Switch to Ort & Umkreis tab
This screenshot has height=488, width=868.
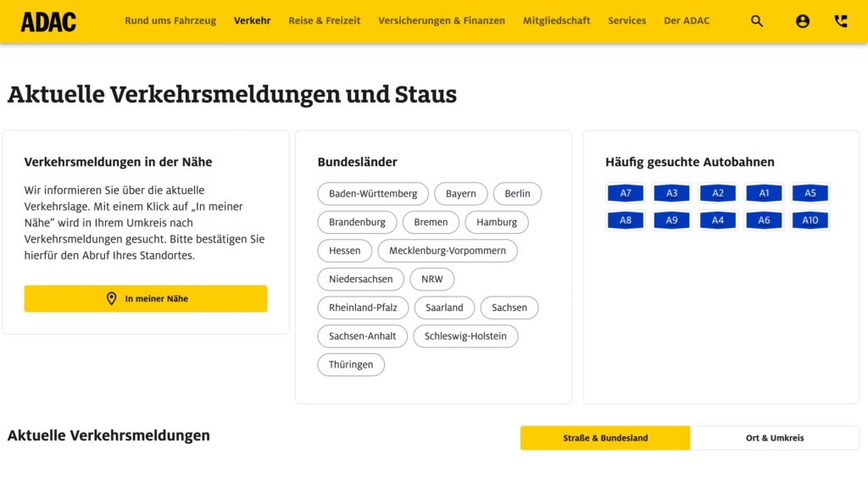[x=775, y=438]
